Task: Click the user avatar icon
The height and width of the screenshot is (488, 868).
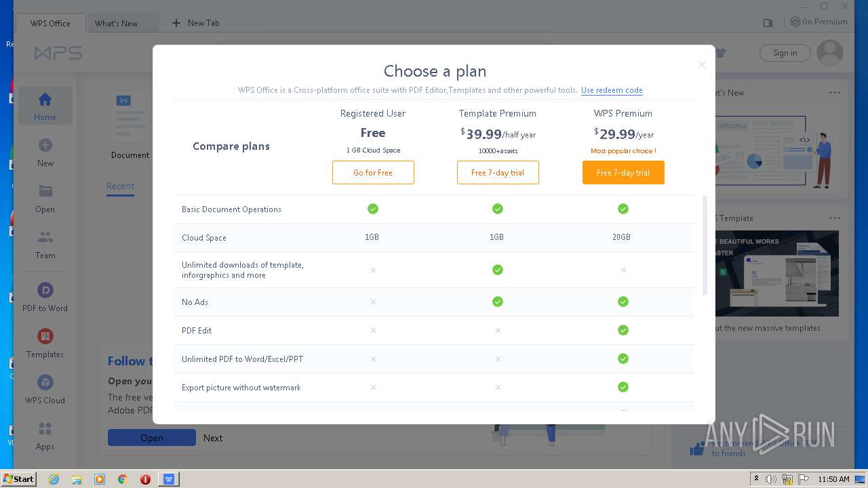Action: tap(830, 53)
